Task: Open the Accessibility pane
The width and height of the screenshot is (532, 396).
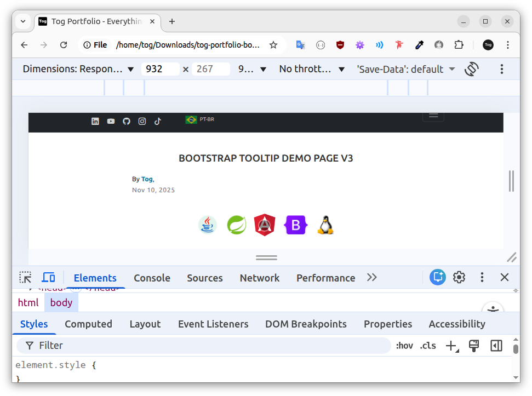Action: coord(457,324)
